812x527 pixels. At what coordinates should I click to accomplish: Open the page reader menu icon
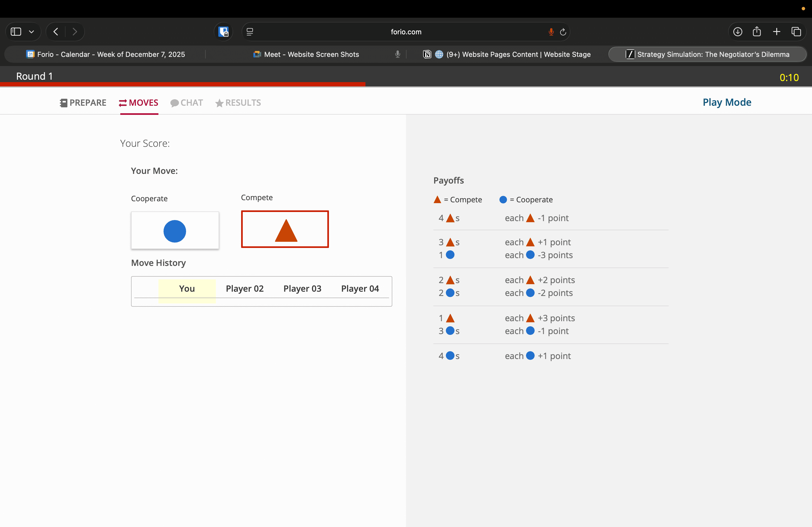[250, 32]
